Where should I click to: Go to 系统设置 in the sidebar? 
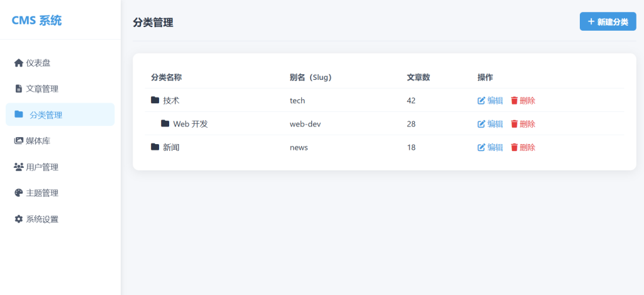(x=42, y=220)
